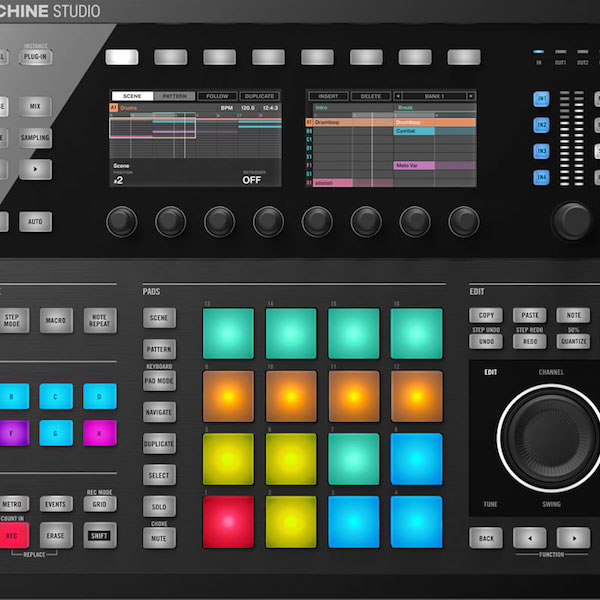Toggle the SHIFT button
Viewport: 600px width, 600px height.
(x=99, y=535)
